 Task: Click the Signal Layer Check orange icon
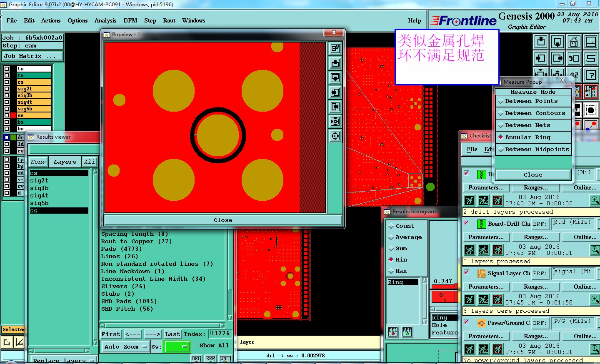[x=482, y=273]
